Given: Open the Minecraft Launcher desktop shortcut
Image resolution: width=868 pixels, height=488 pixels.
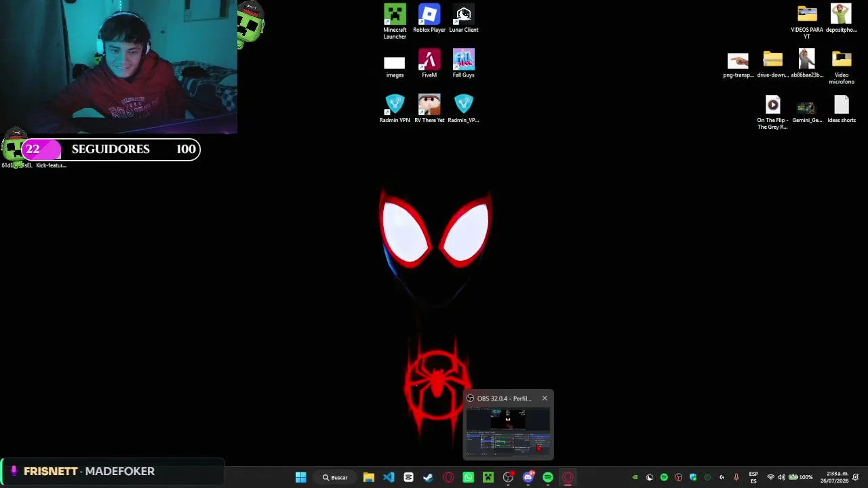Looking at the screenshot, I should tap(395, 22).
